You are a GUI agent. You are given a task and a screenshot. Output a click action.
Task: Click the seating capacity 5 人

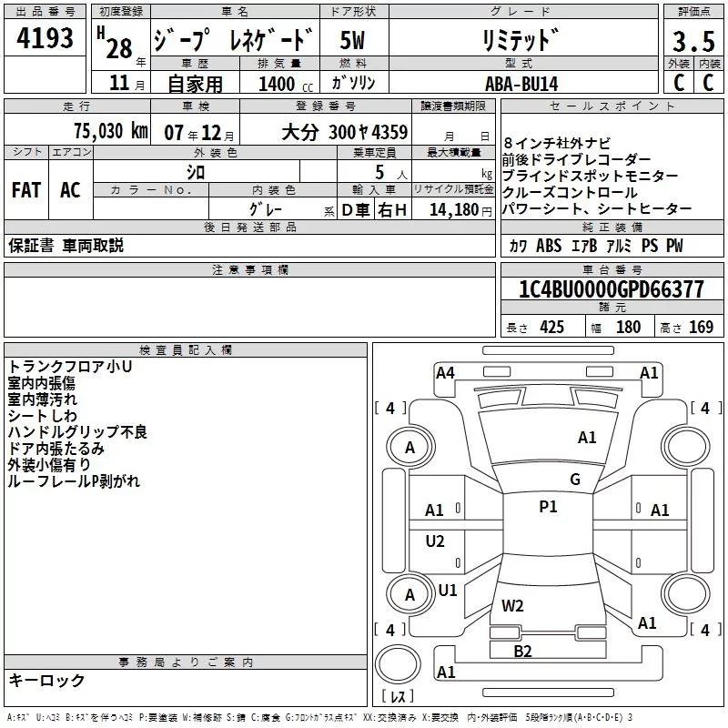coord(391,173)
